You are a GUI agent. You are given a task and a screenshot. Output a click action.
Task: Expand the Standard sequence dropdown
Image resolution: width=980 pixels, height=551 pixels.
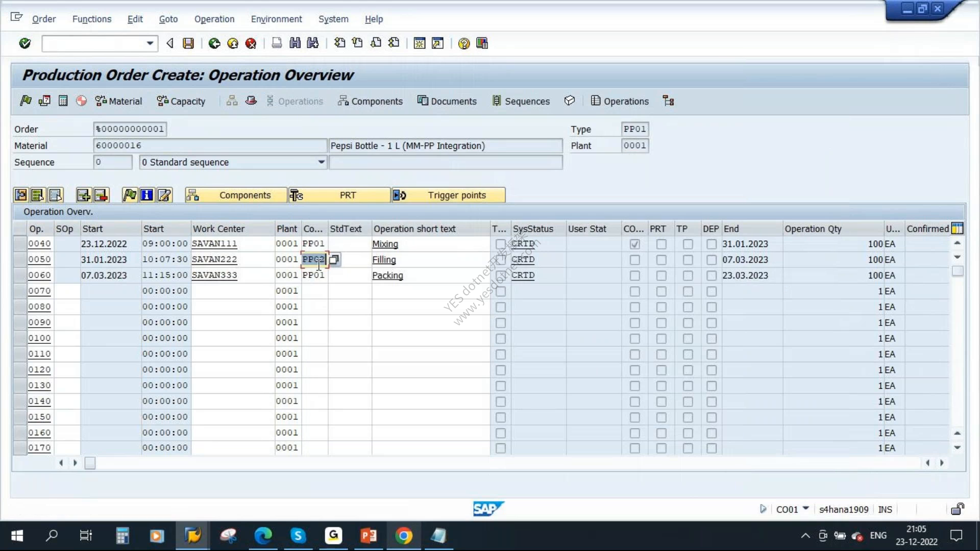coord(321,162)
